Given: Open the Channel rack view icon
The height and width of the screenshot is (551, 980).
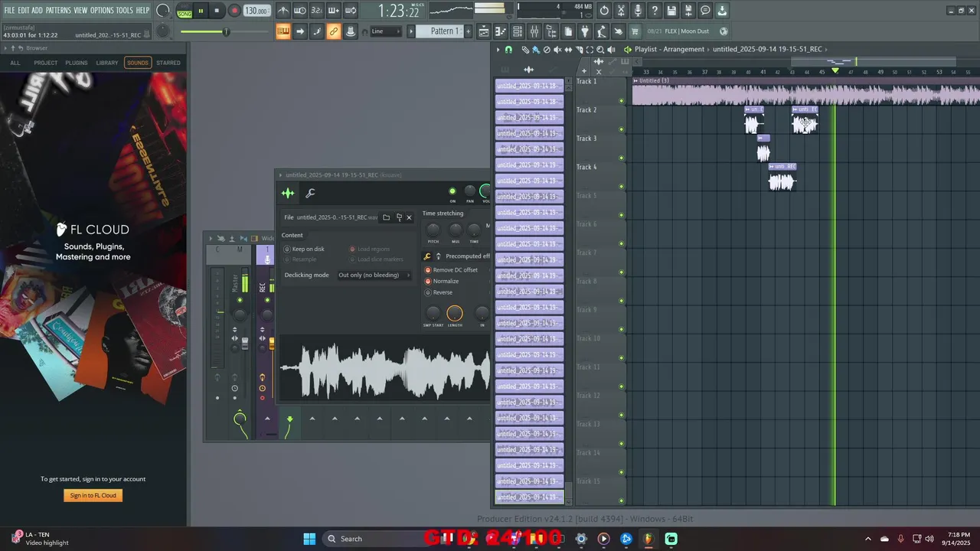Looking at the screenshot, I should [x=518, y=31].
